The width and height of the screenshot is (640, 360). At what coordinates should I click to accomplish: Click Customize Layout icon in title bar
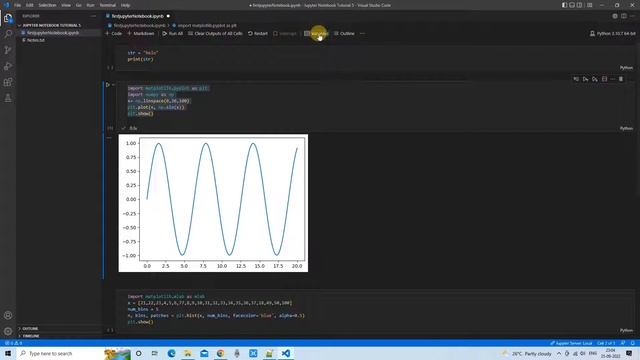(589, 5)
